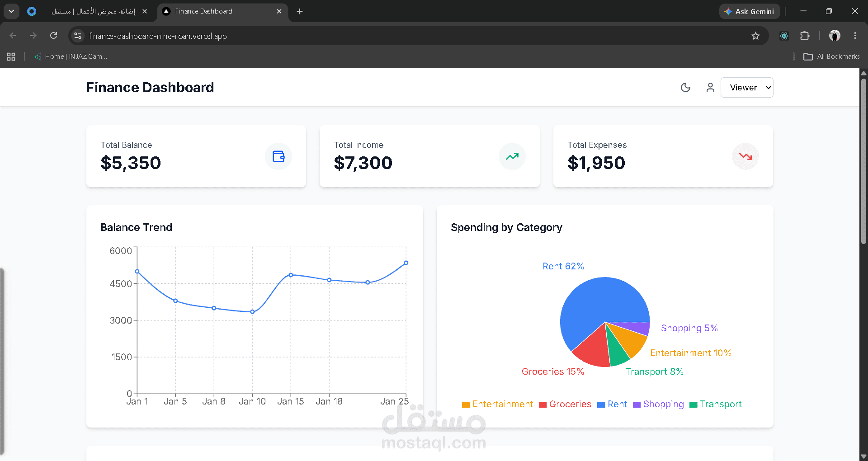Click the user profile icon in header
The height and width of the screenshot is (461, 868).
pyautogui.click(x=710, y=88)
